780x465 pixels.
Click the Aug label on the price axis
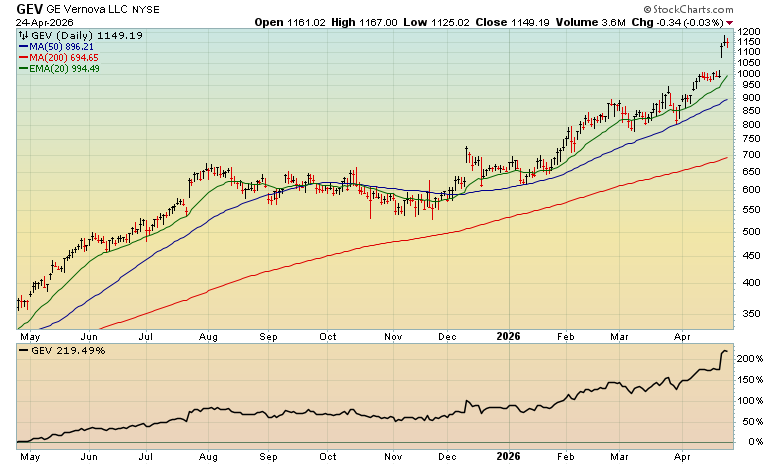[207, 338]
